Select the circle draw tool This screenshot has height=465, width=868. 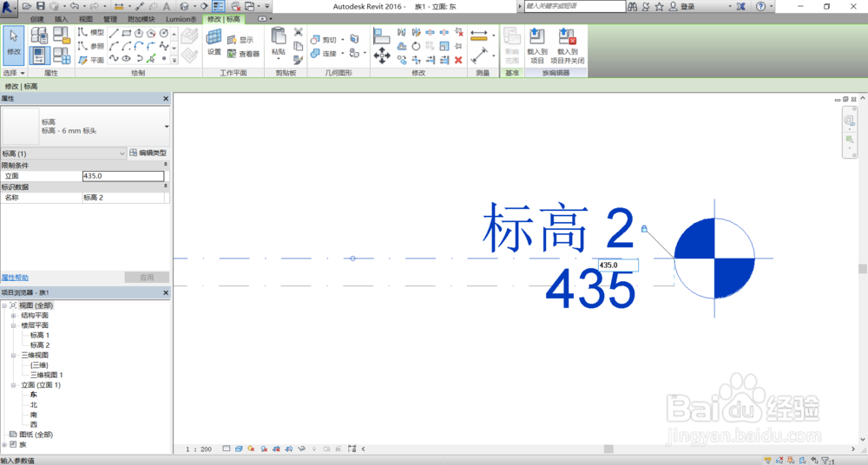tap(164, 33)
